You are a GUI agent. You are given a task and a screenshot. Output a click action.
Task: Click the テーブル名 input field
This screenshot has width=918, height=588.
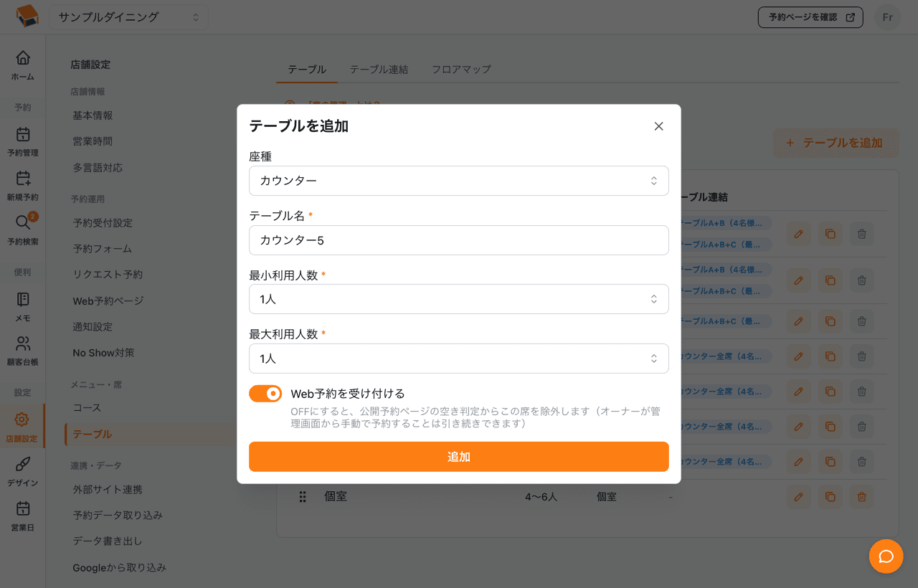(x=459, y=240)
